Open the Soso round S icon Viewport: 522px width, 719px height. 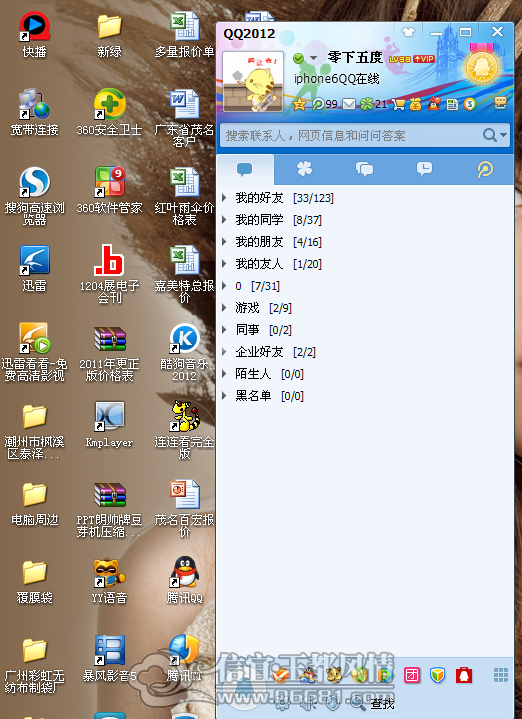[470, 105]
